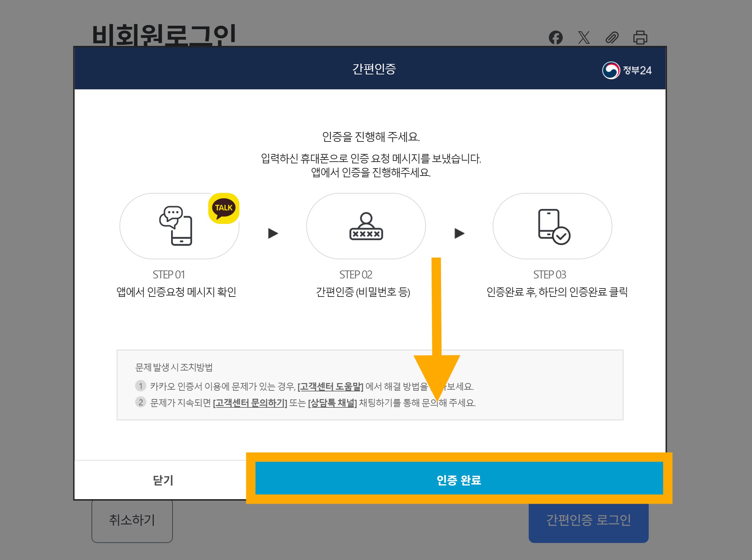Click the arrow between STEP 01 and 02

(273, 233)
